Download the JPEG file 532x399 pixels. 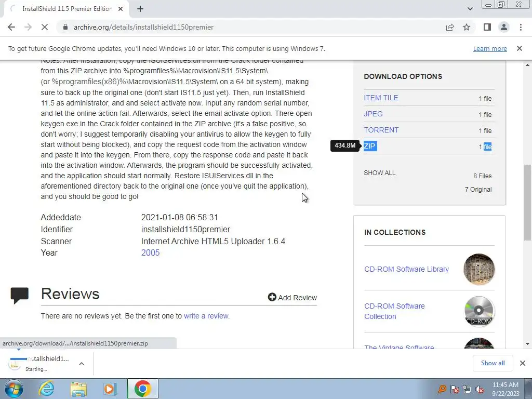pos(373,114)
